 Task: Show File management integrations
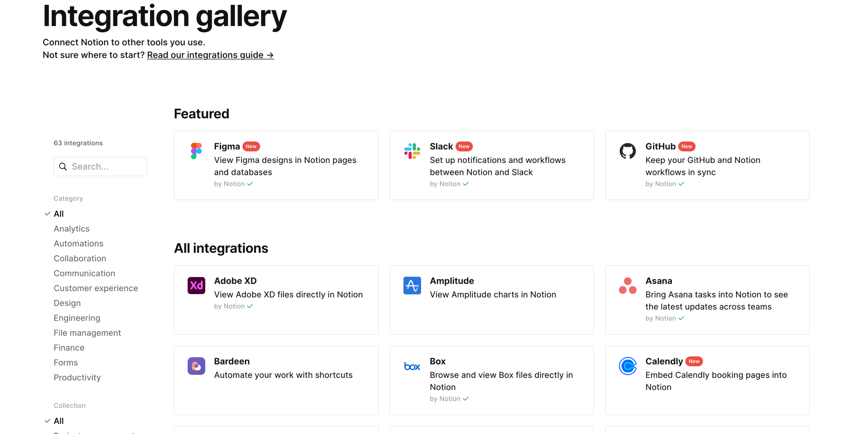87,332
